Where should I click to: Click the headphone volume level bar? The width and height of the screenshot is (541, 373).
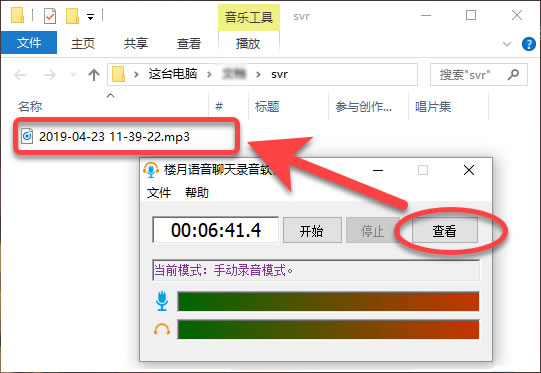(328, 330)
